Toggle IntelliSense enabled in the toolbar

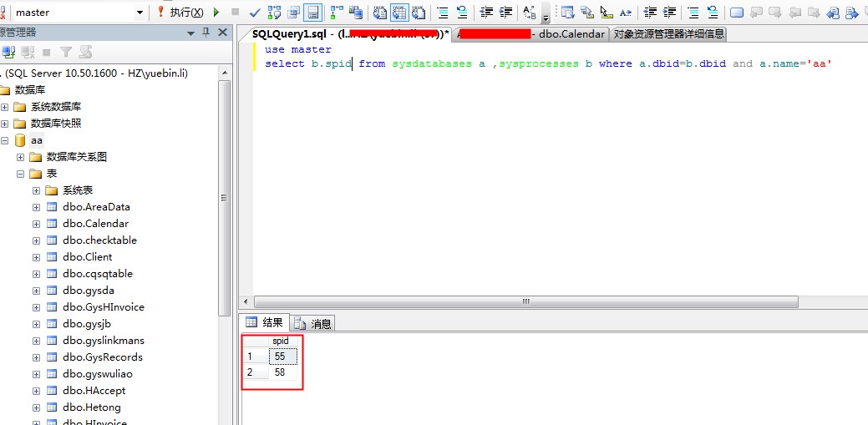(x=312, y=13)
